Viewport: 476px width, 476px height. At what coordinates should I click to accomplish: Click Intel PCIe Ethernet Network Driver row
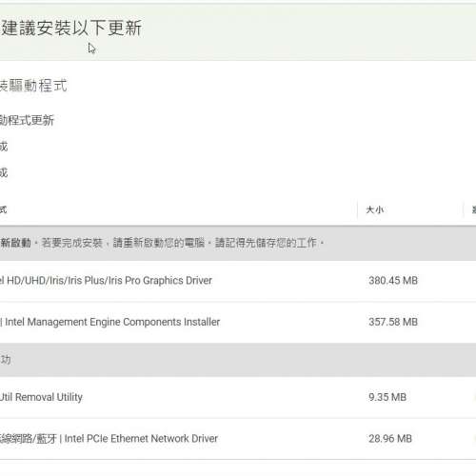tap(238, 439)
